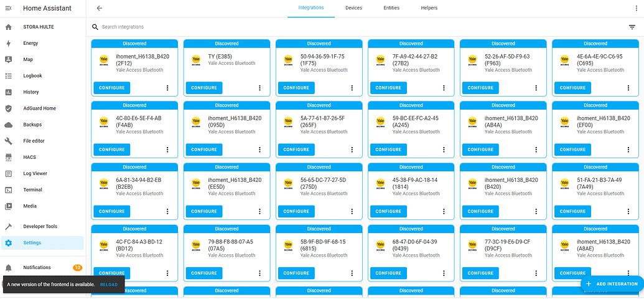Open the History chart icon
Screen dimensions: 644x299
point(8,92)
